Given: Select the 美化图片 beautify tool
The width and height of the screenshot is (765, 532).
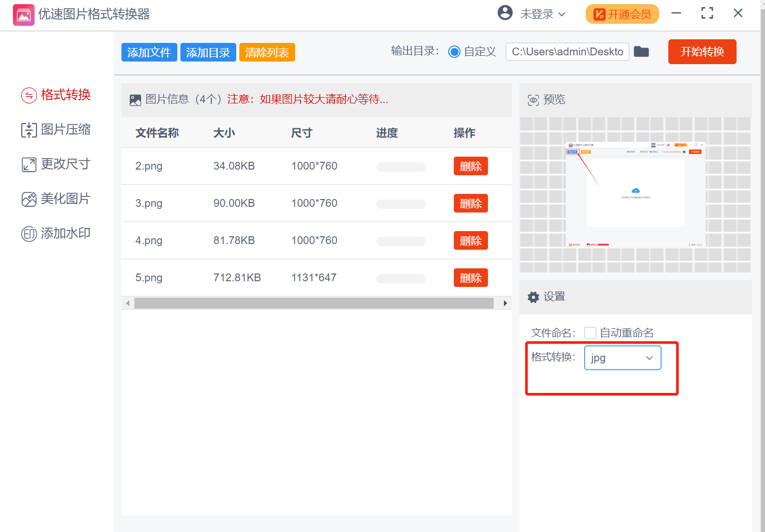Looking at the screenshot, I should click(x=56, y=199).
